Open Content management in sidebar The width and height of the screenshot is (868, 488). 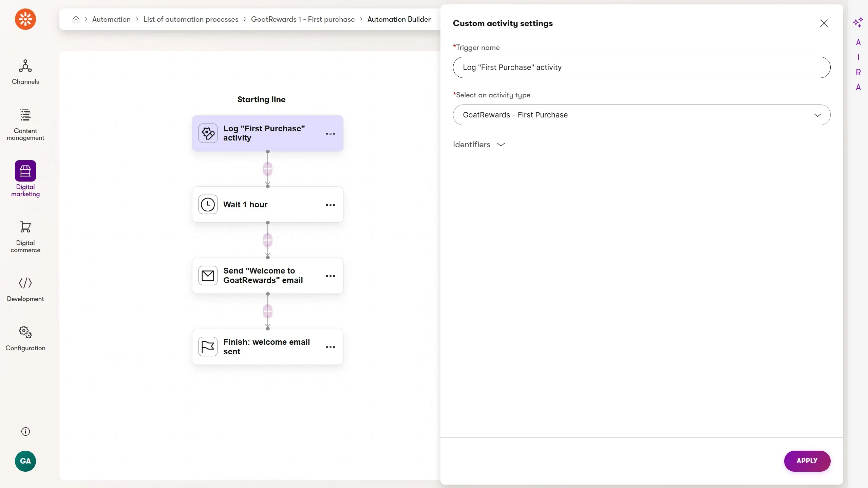25,124
